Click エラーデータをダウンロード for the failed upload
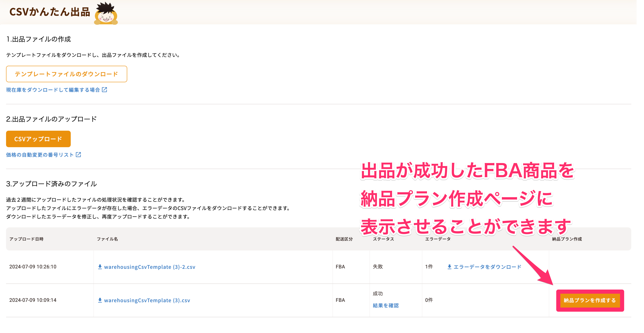The height and width of the screenshot is (333, 644). [x=487, y=267]
